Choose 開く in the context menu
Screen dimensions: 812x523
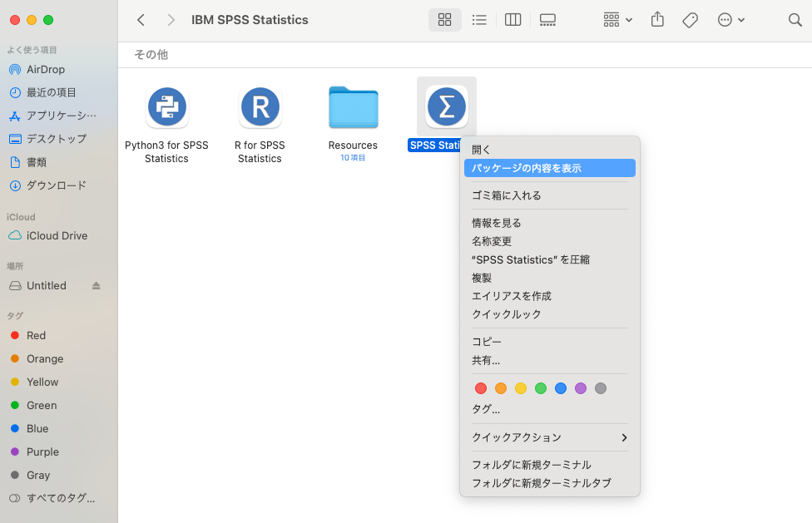point(550,150)
